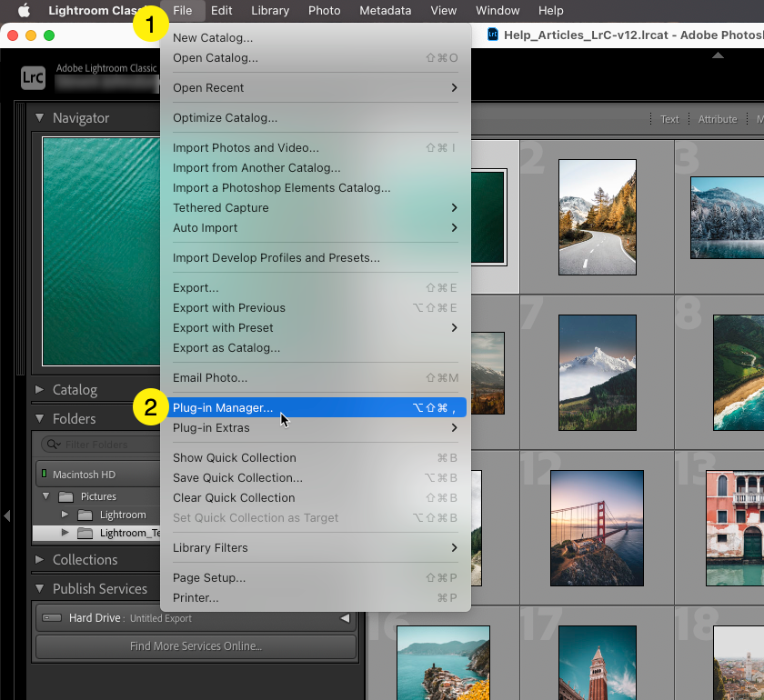Choose Email Photo menu item
Screen dimensions: 764x700
click(316, 377)
